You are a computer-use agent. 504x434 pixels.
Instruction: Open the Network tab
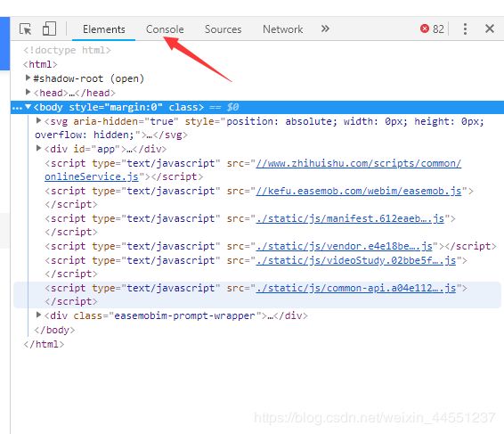pyautogui.click(x=283, y=29)
